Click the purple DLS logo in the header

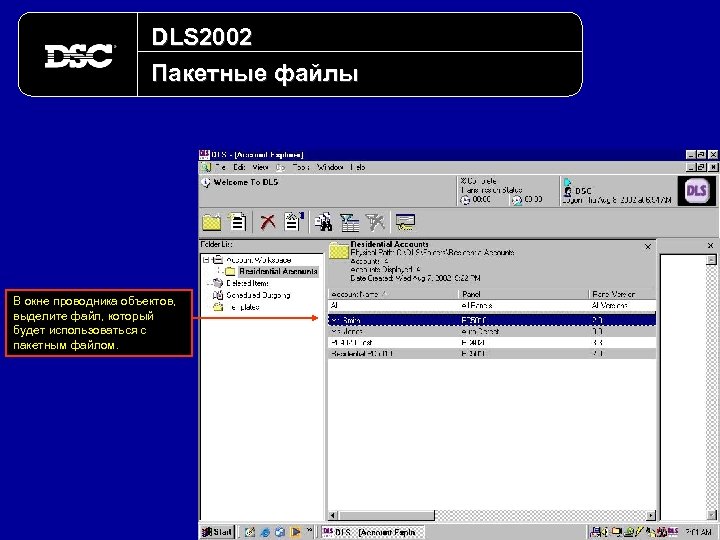(x=696, y=191)
